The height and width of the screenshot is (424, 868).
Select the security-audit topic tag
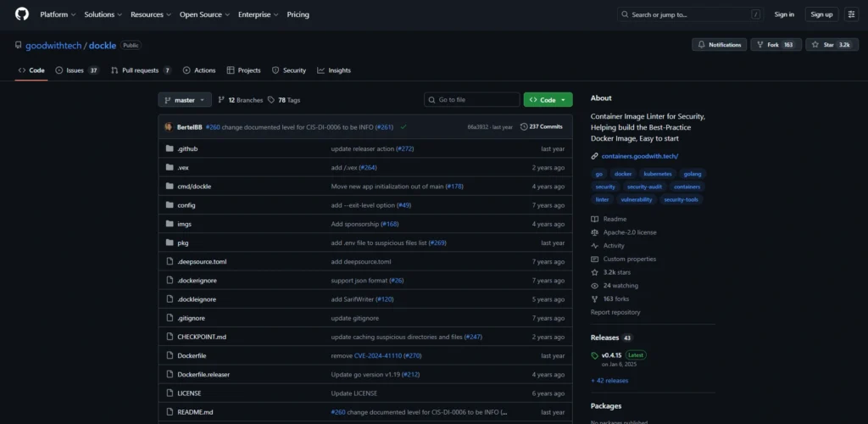tap(644, 187)
